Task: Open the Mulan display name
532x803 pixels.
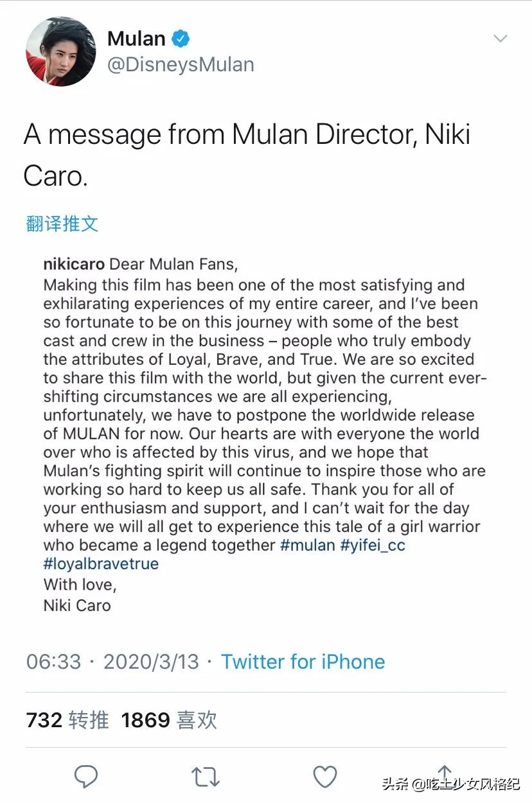Action: pyautogui.click(x=136, y=39)
